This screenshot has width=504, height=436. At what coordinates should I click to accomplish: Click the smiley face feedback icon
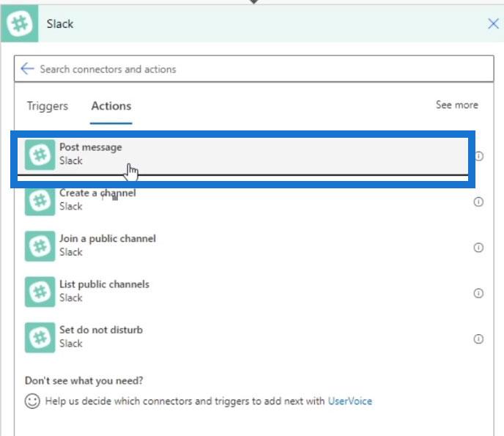click(32, 401)
